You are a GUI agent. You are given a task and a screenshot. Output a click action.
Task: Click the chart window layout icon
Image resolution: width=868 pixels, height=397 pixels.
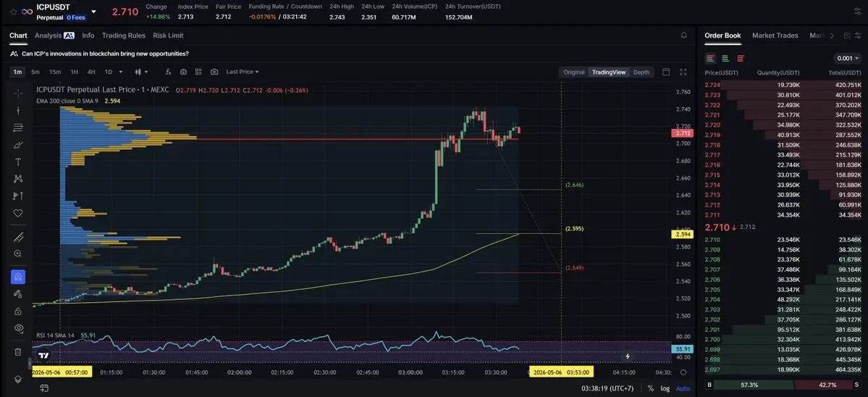point(666,72)
